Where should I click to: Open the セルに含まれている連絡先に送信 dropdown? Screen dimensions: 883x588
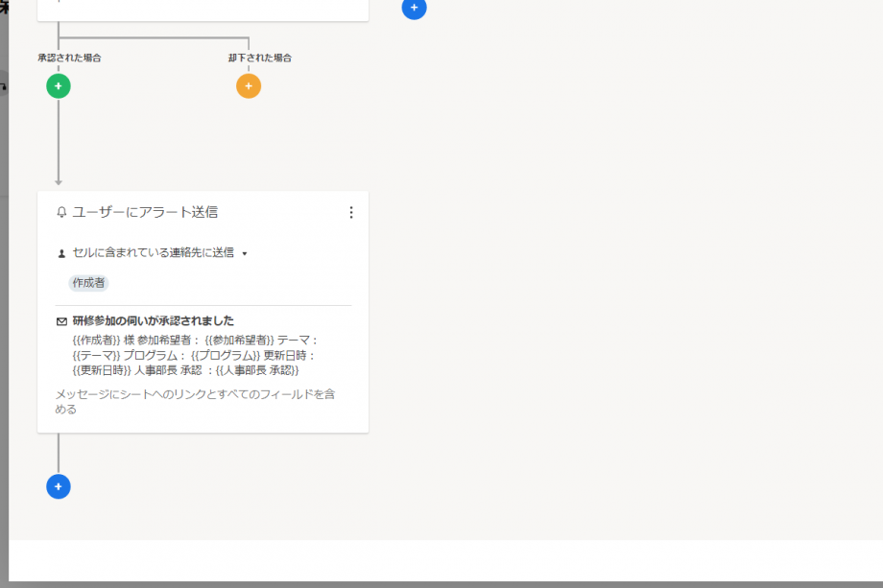(154, 253)
